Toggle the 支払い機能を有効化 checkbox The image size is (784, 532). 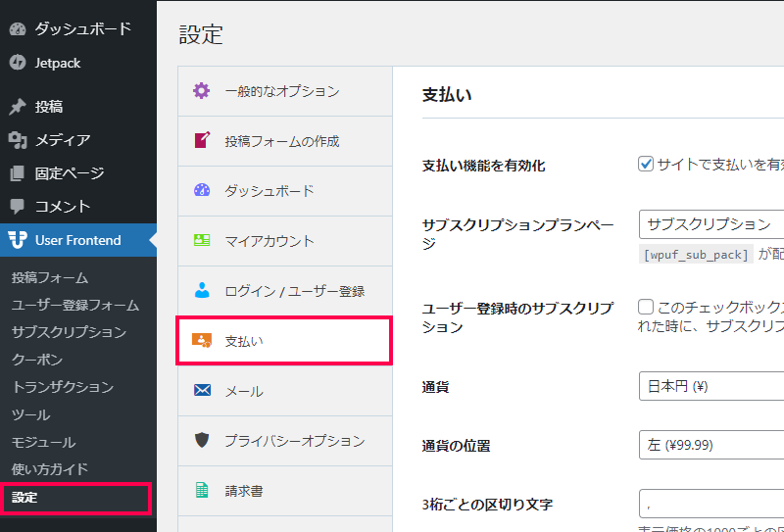click(646, 164)
